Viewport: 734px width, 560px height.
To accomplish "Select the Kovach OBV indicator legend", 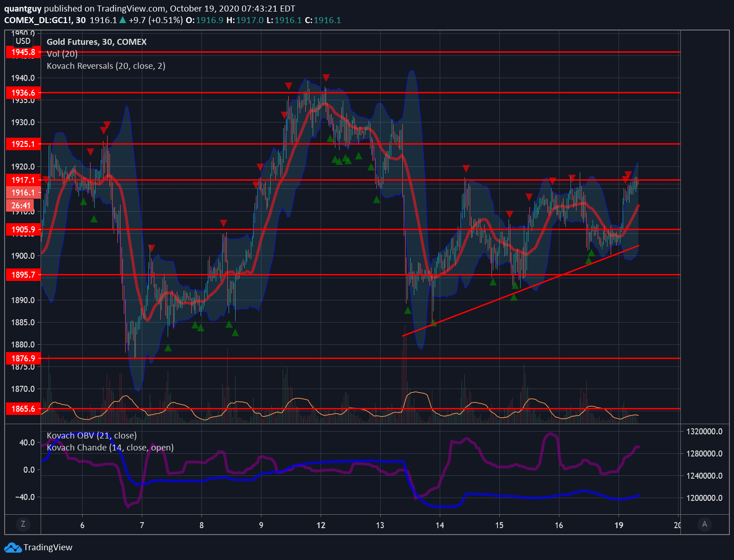I will [x=91, y=436].
